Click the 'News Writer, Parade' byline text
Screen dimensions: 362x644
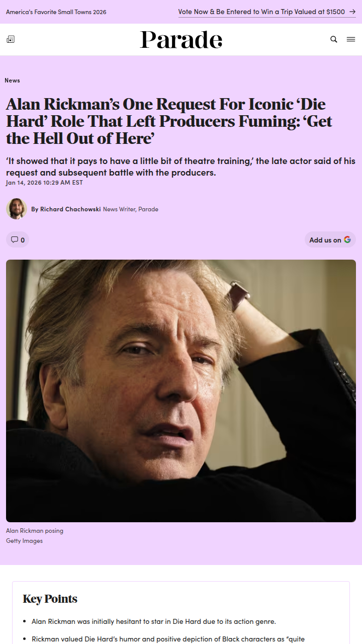(x=131, y=209)
